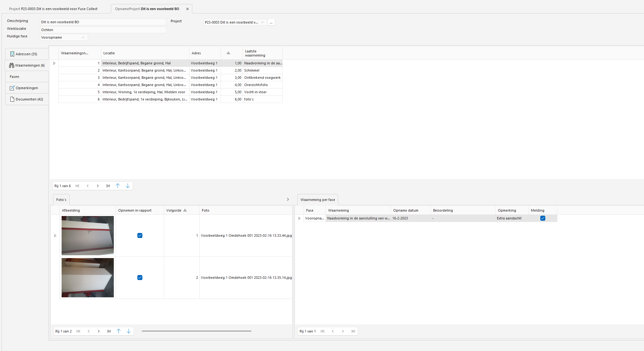Switch to Project P23-0003 tab
644x351 pixels.
coord(53,9)
